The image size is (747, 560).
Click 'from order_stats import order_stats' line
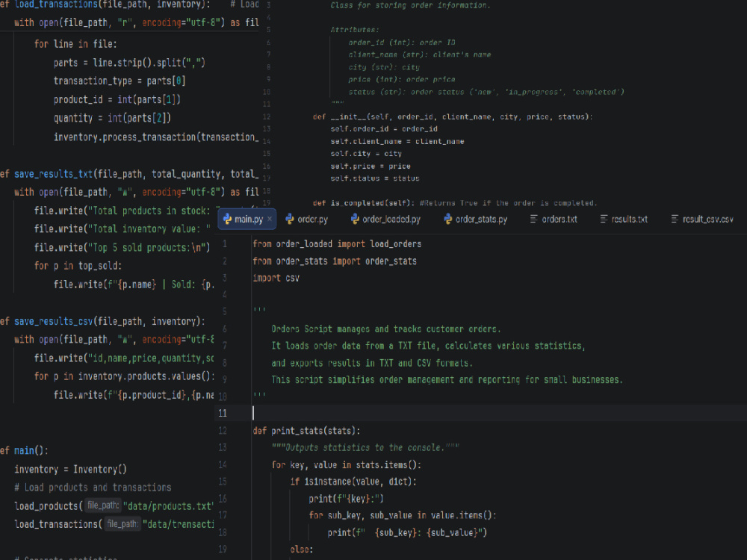tap(335, 261)
